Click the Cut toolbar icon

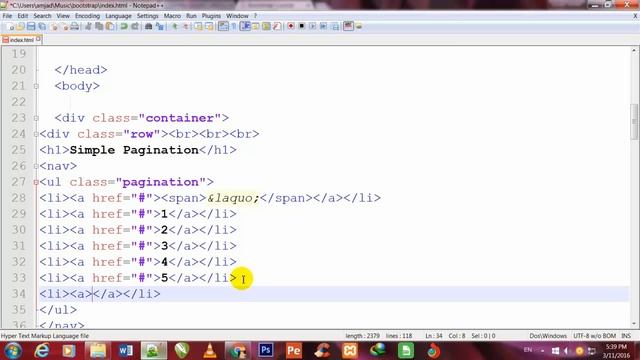pyautogui.click(x=88, y=27)
